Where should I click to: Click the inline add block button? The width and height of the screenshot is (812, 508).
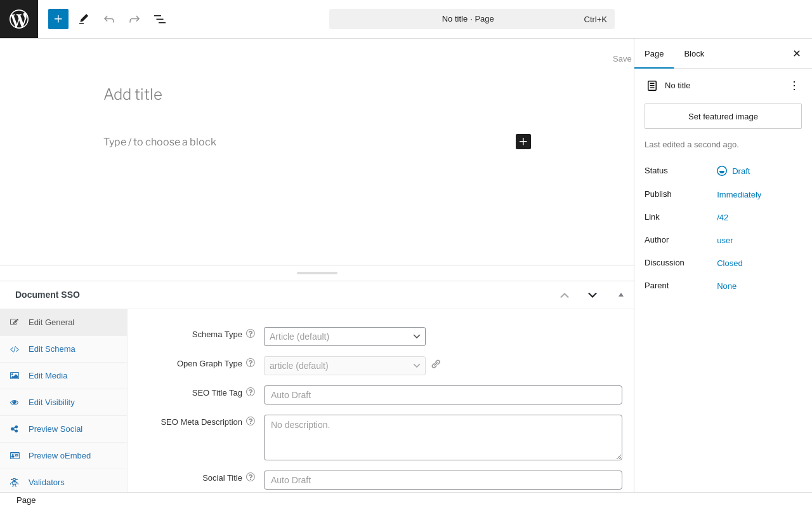[x=523, y=142]
